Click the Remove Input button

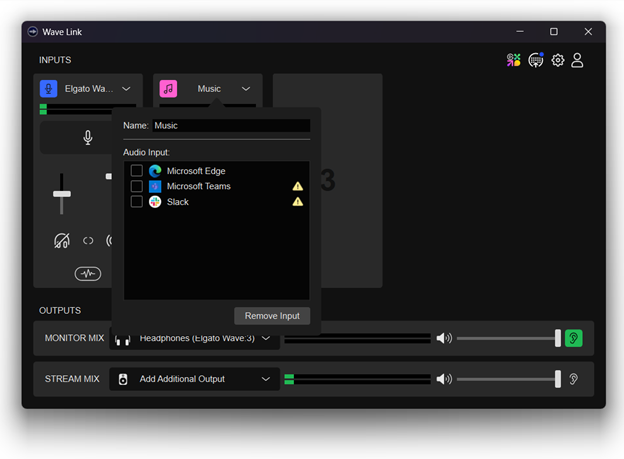coord(272,316)
